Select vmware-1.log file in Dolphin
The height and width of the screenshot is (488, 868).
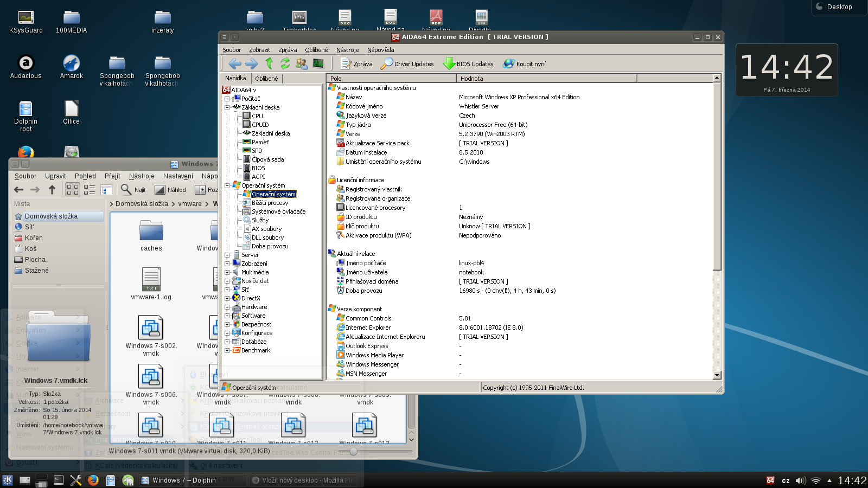[x=151, y=284]
